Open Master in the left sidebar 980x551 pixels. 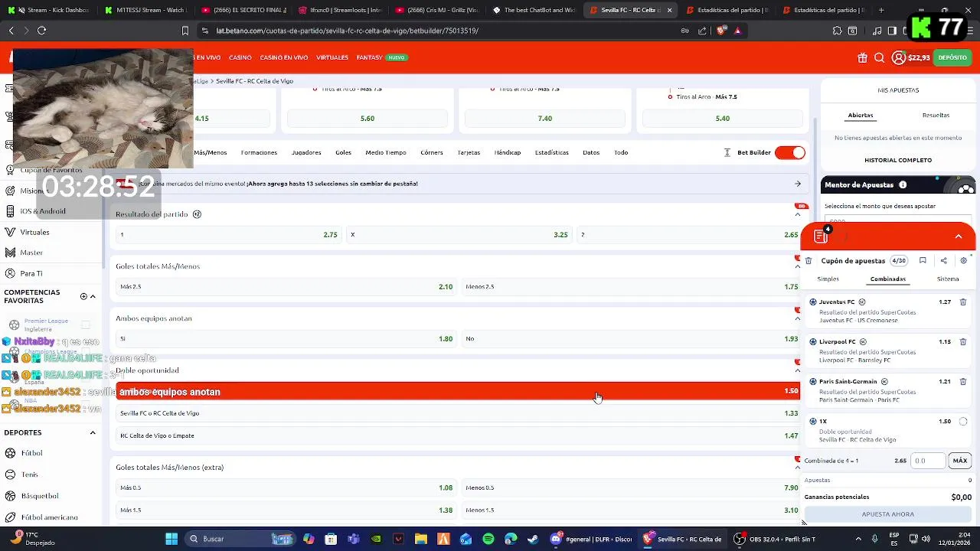pos(31,253)
